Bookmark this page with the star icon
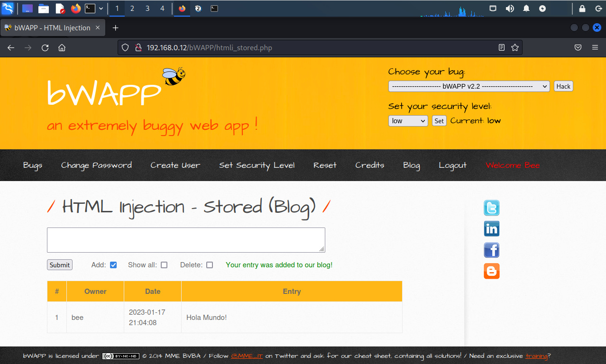 pyautogui.click(x=514, y=48)
